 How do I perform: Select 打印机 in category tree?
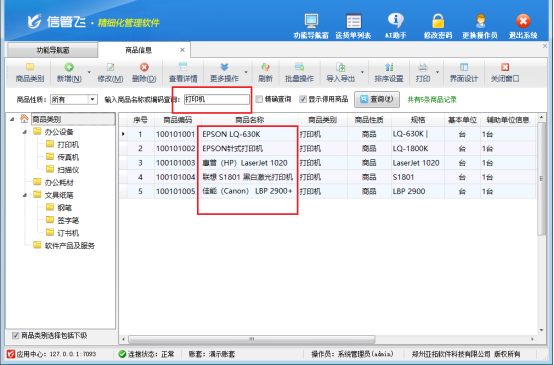click(x=68, y=145)
